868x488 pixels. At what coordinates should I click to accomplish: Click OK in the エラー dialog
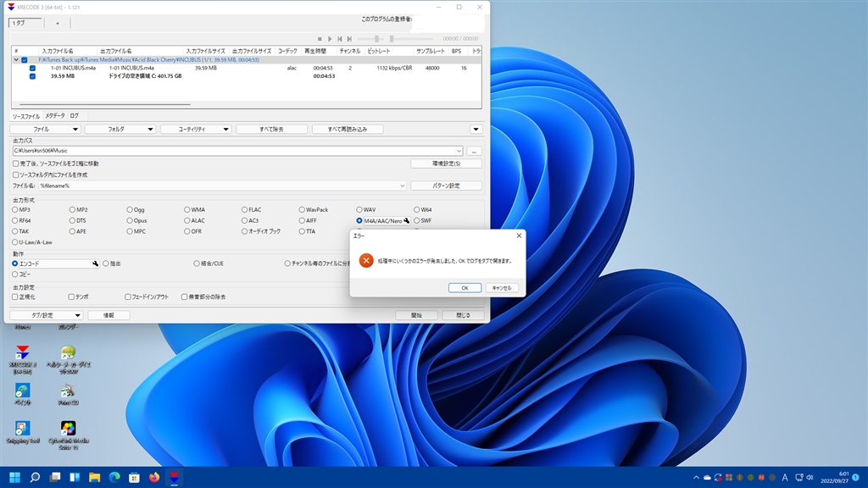[x=465, y=287]
